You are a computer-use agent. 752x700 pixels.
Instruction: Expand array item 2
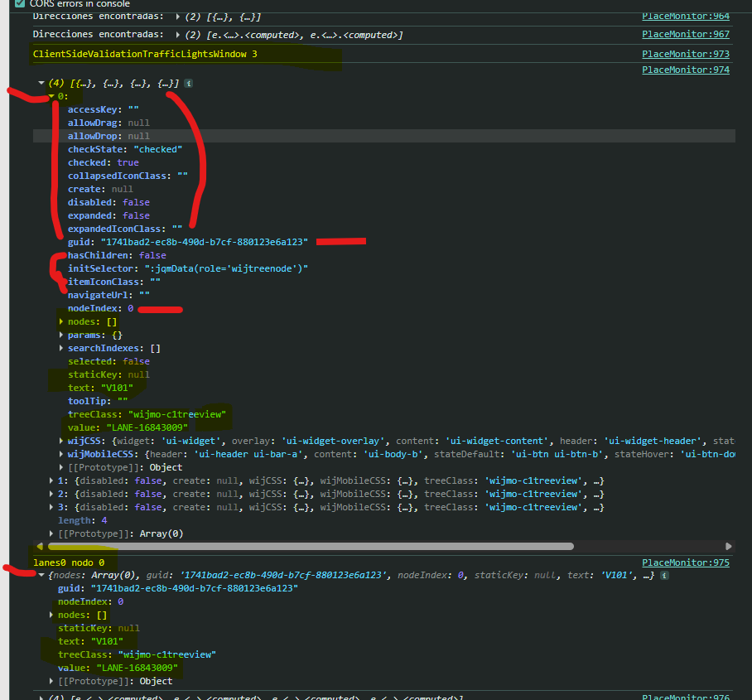[x=51, y=494]
